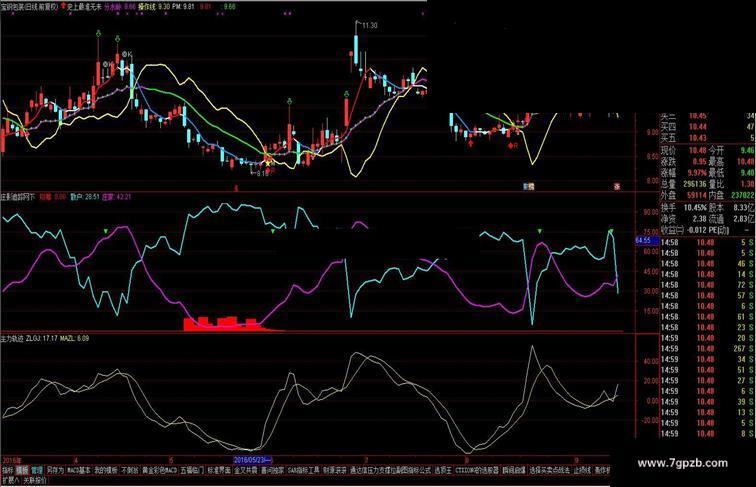Click the 关联报价 button

[35, 480]
